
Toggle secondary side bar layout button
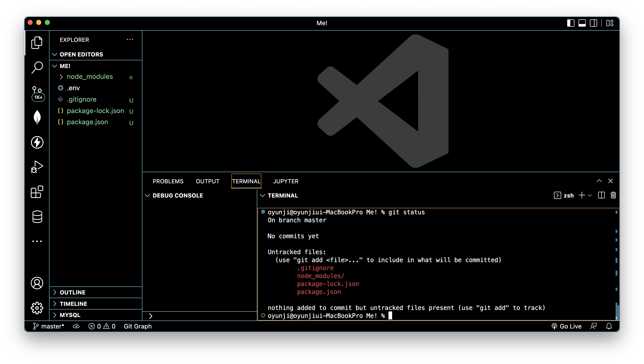tap(593, 23)
